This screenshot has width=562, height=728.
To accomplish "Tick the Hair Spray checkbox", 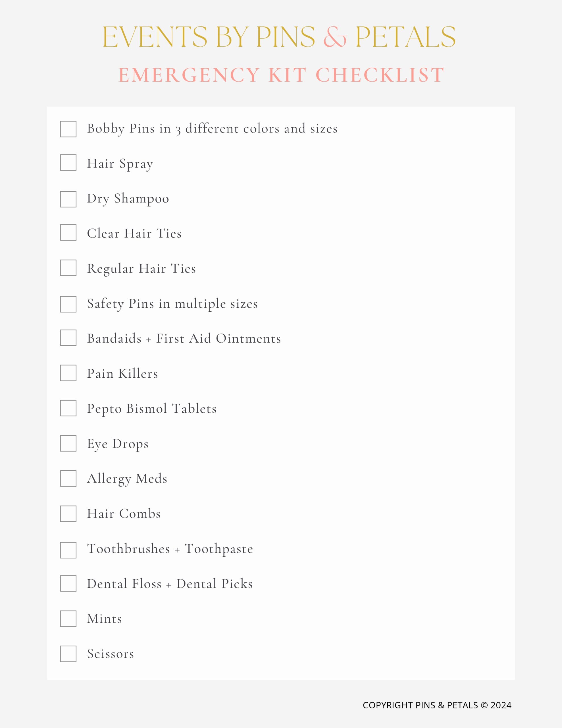I will point(68,162).
